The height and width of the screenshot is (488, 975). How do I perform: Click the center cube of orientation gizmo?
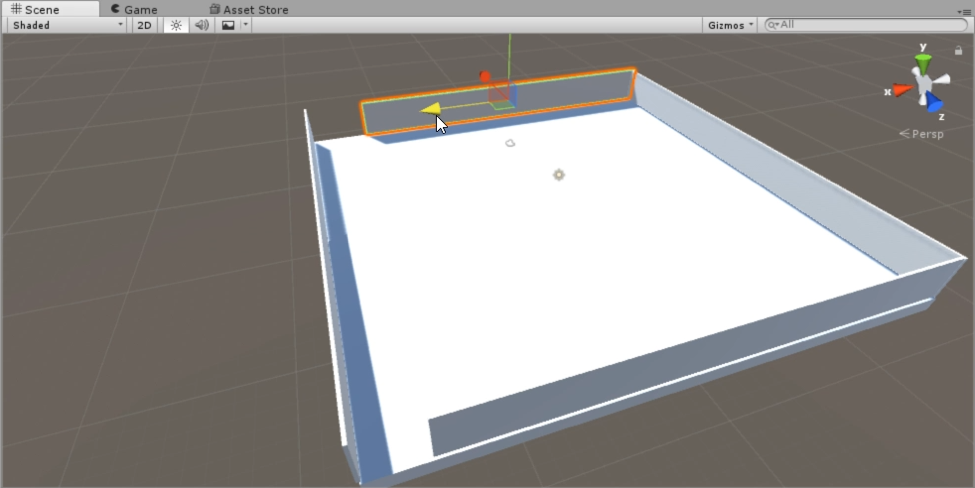tap(925, 83)
